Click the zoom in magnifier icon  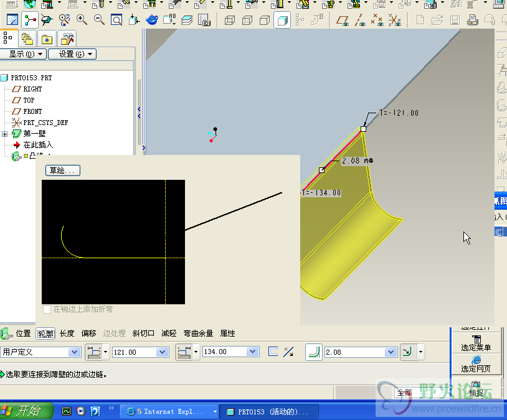[x=82, y=21]
